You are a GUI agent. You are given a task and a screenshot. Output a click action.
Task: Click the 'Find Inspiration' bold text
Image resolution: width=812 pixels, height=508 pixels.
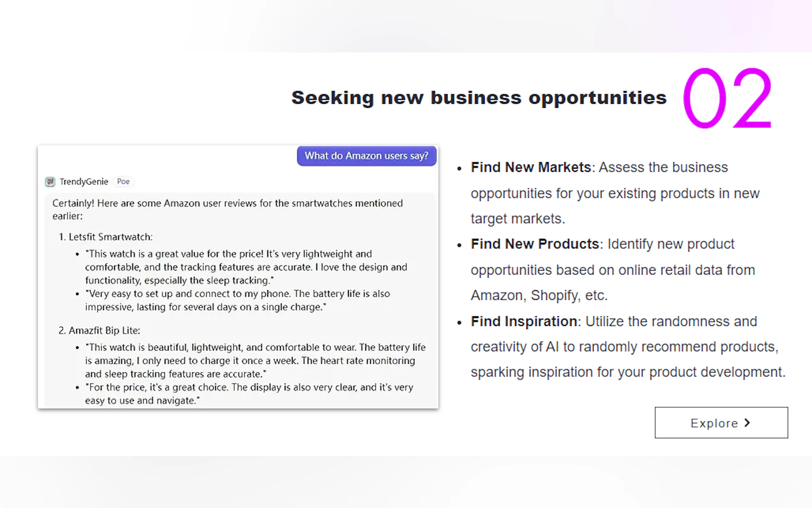524,321
